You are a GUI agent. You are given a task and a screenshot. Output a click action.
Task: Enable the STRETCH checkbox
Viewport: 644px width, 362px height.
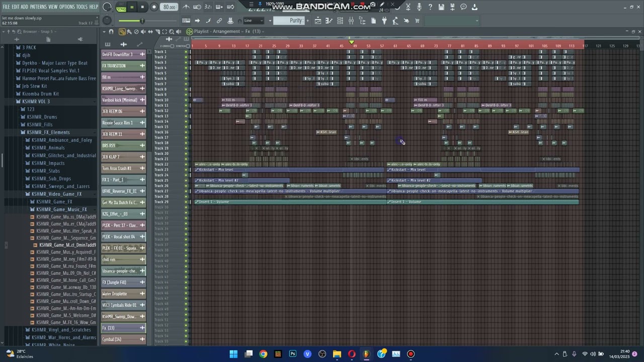coord(188,46)
